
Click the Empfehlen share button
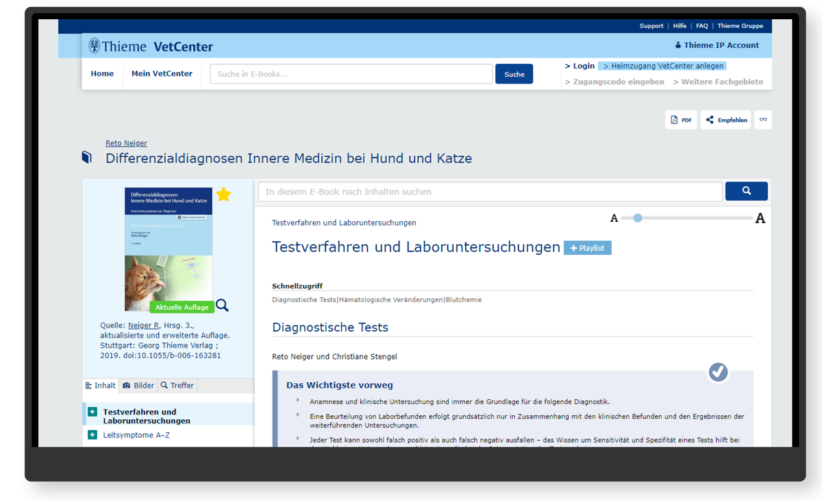pyautogui.click(x=726, y=120)
